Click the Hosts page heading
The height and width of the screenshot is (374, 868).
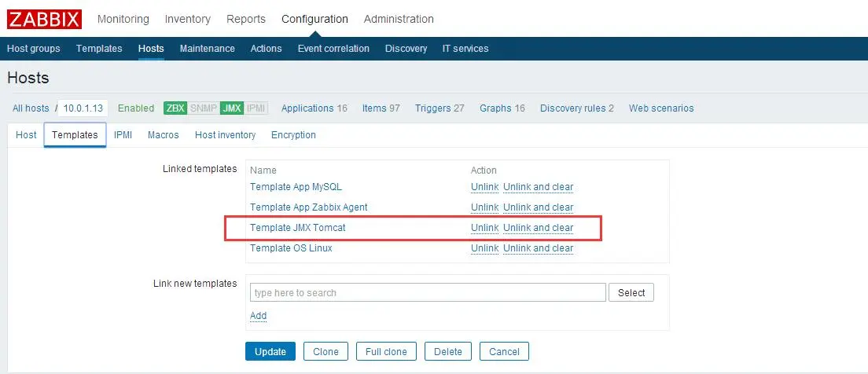(28, 78)
